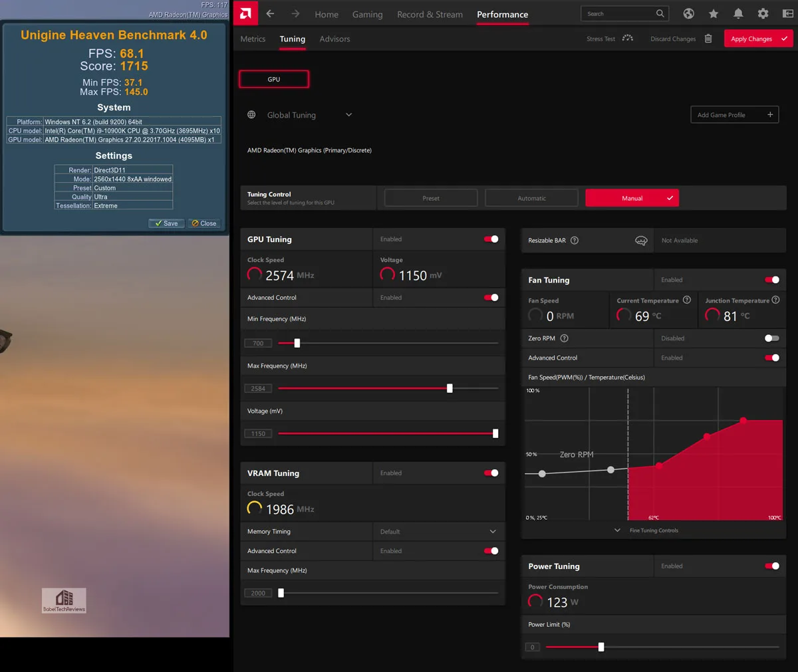Click the Add Game Profile button

pyautogui.click(x=735, y=115)
